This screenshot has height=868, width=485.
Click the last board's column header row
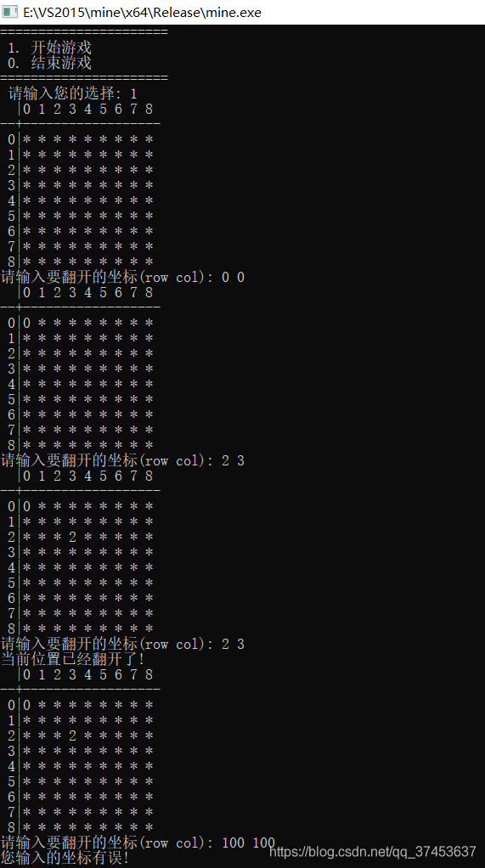87,674
